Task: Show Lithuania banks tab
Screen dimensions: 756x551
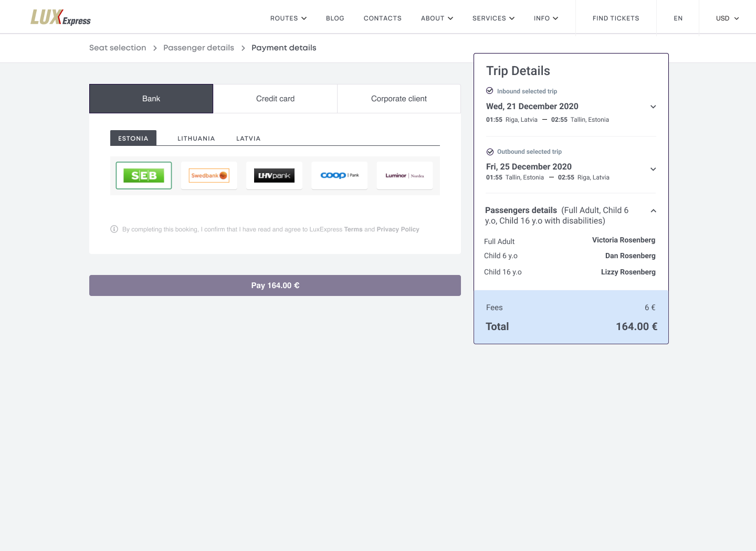Action: pyautogui.click(x=196, y=139)
